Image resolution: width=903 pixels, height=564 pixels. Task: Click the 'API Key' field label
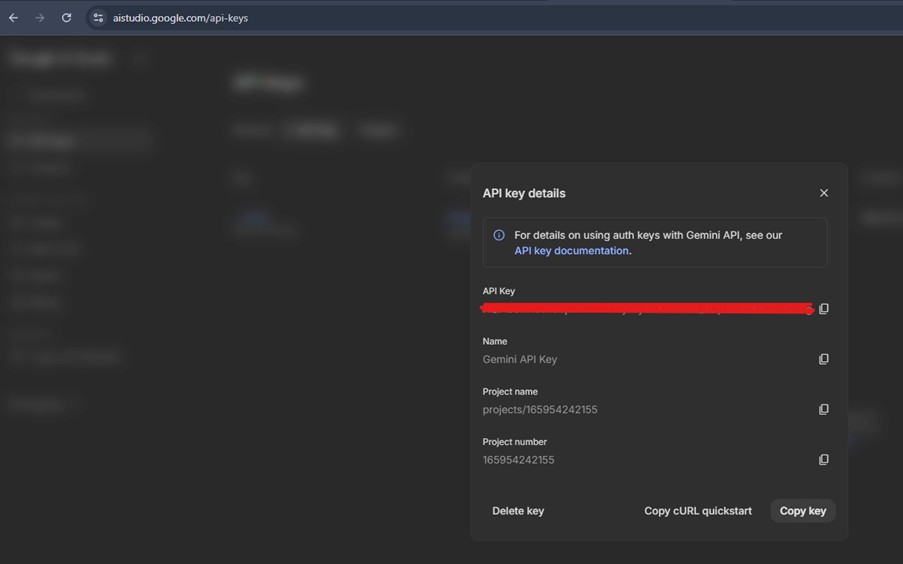499,291
